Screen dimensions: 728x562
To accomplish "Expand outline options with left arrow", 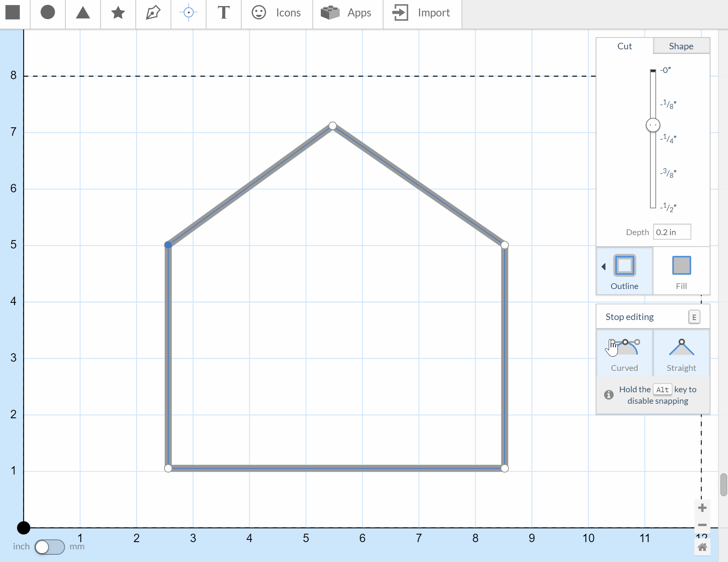I will pos(603,266).
